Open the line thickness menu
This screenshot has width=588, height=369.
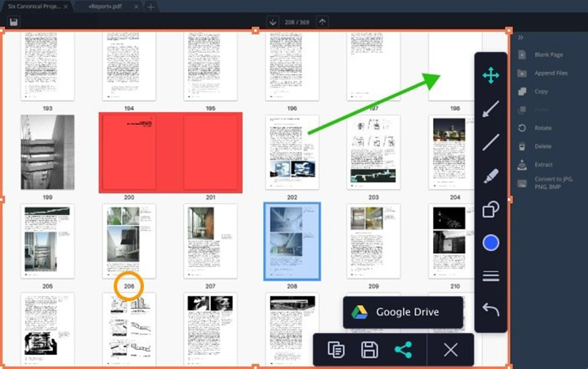click(491, 276)
